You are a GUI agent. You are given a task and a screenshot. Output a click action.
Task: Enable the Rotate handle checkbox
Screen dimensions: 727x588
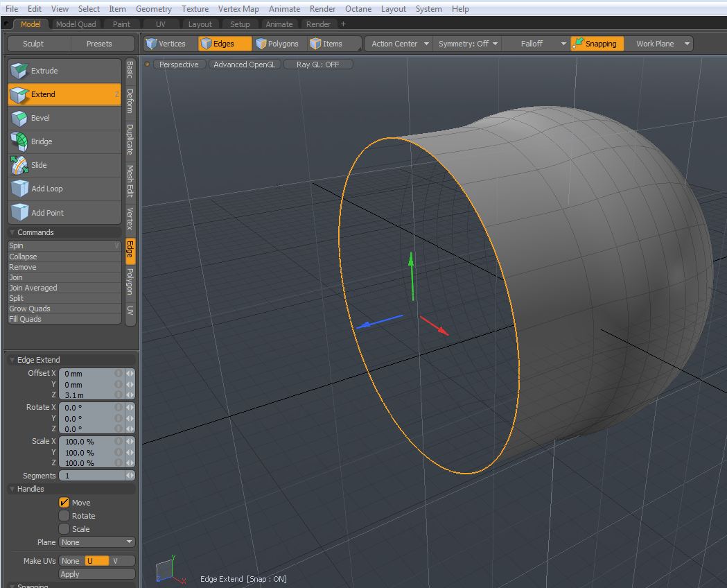[x=64, y=516]
